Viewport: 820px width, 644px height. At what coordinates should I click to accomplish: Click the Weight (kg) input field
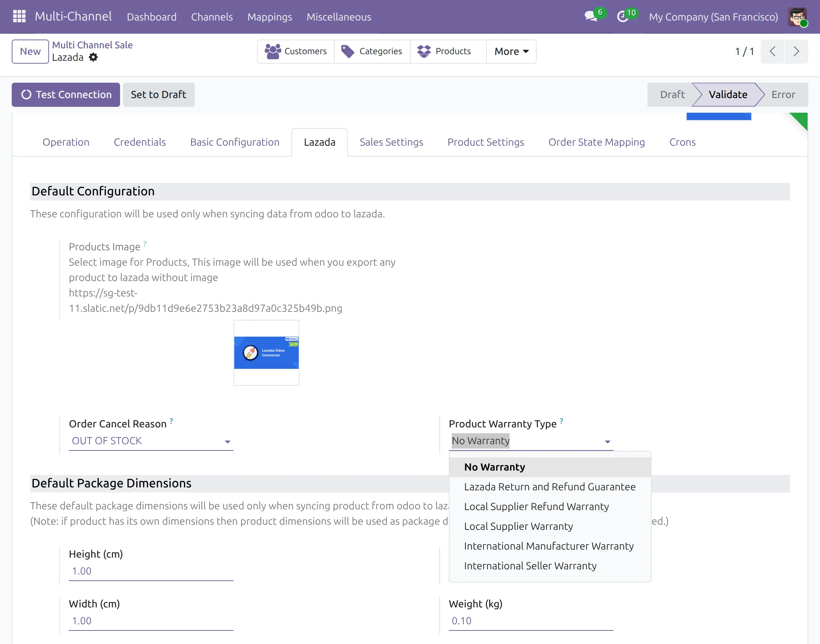click(x=531, y=621)
